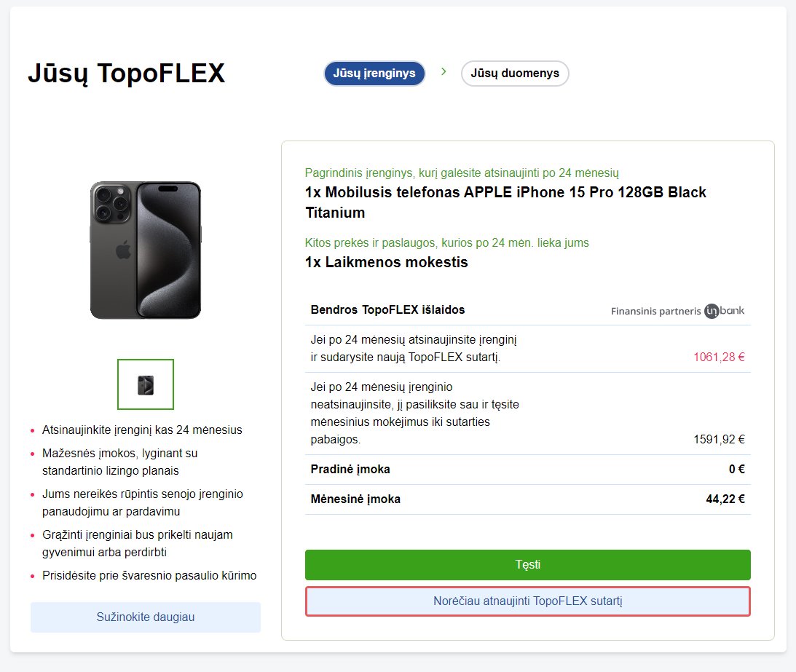The width and height of the screenshot is (796, 672).
Task: Select the small phone thumbnail
Action: coord(146,384)
